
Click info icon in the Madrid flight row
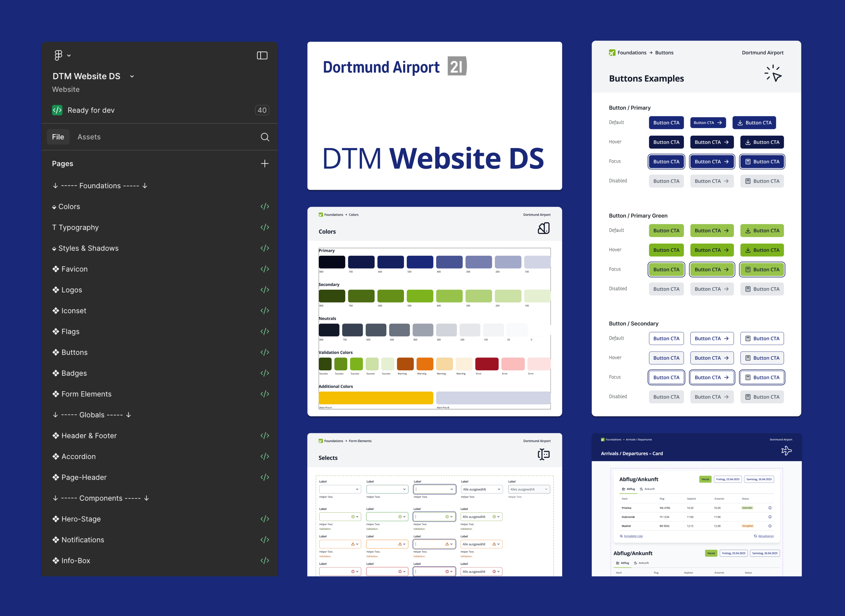(x=770, y=526)
